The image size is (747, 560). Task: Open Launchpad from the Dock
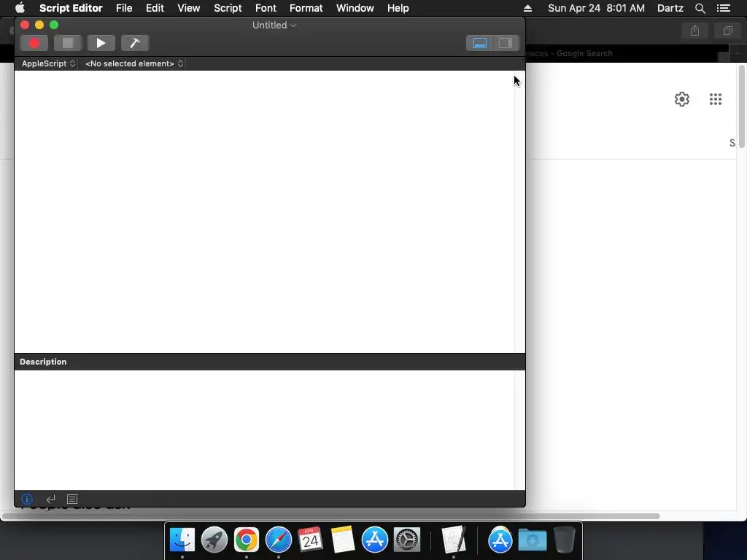point(214,540)
